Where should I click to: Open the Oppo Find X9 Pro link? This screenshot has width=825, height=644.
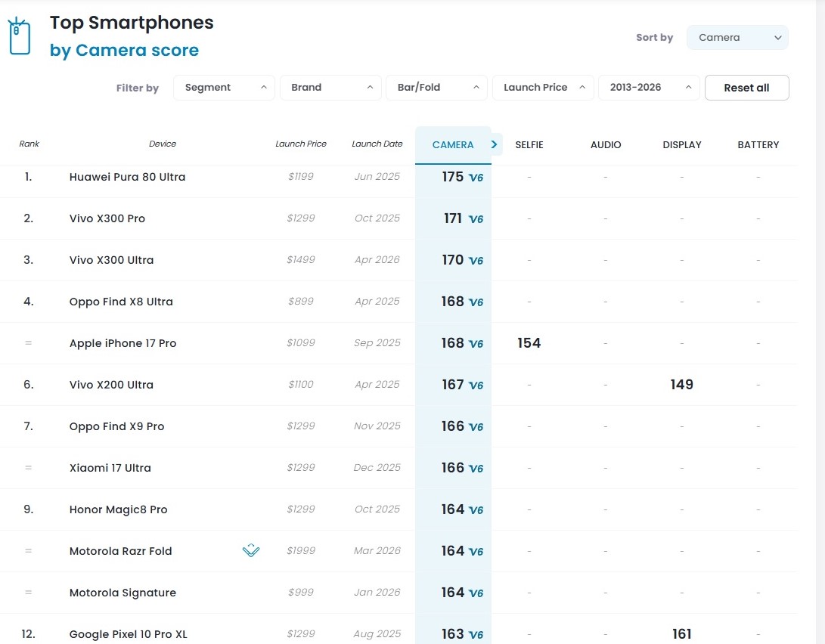pos(116,426)
